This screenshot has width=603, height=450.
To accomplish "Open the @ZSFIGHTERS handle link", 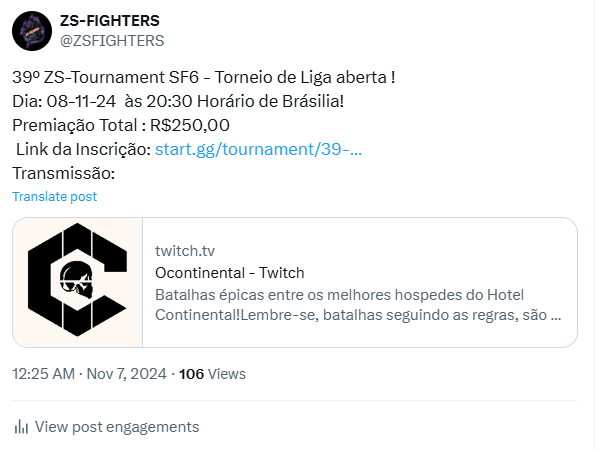I will (x=114, y=40).
